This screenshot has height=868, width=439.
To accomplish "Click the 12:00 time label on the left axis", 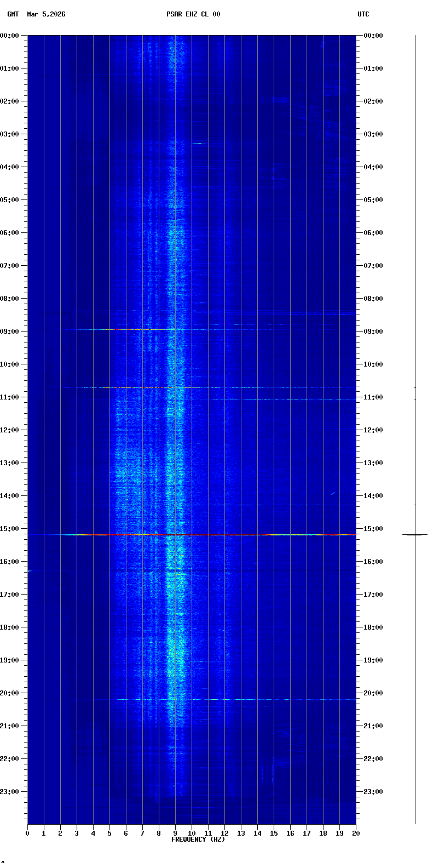I will [x=10, y=430].
